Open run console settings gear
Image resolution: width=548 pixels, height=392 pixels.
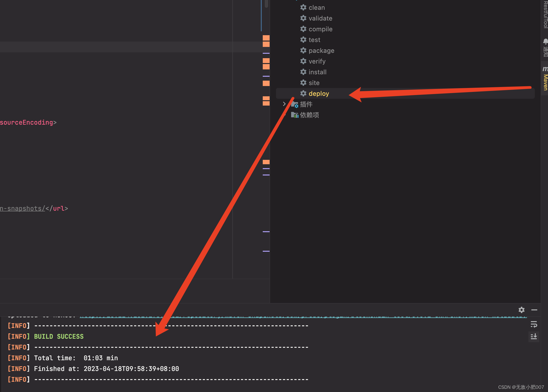click(522, 310)
